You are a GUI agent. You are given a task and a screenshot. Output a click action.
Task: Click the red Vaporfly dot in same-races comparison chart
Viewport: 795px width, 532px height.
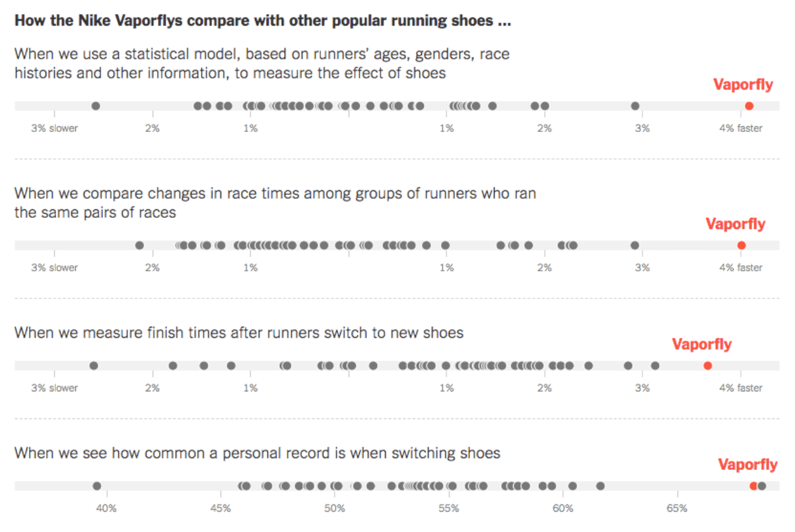pyautogui.click(x=741, y=246)
